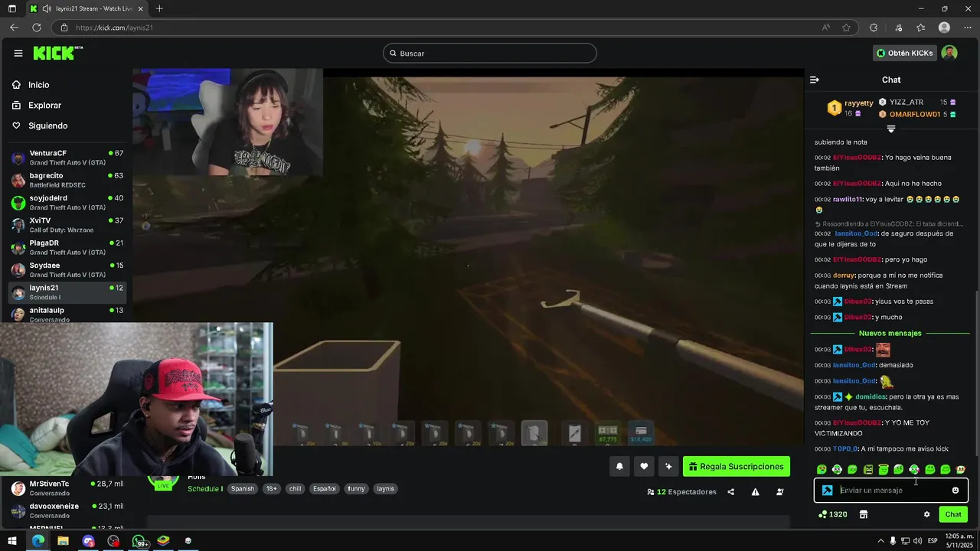The width and height of the screenshot is (980, 551).
Task: Click the Español tag
Action: [324, 489]
